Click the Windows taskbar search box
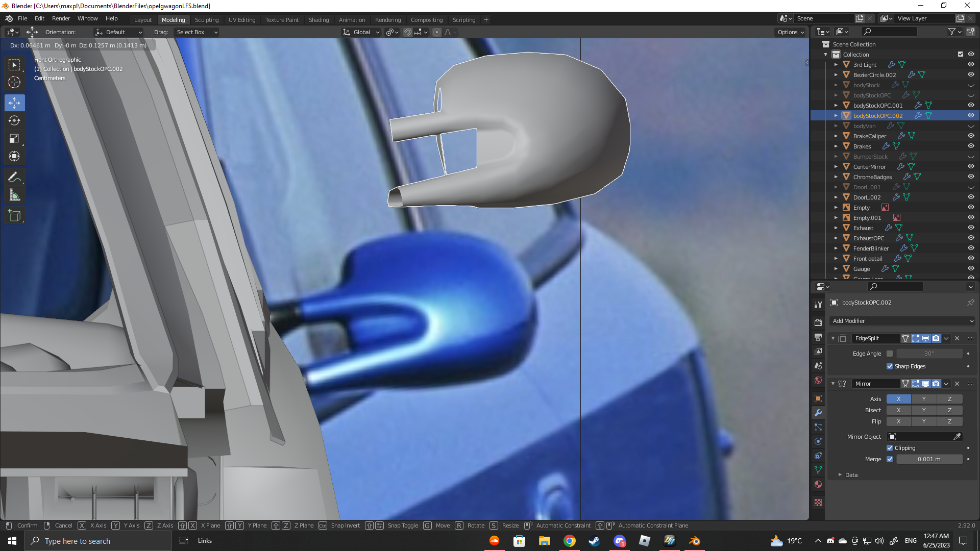The width and height of the screenshot is (980, 551). 98,541
